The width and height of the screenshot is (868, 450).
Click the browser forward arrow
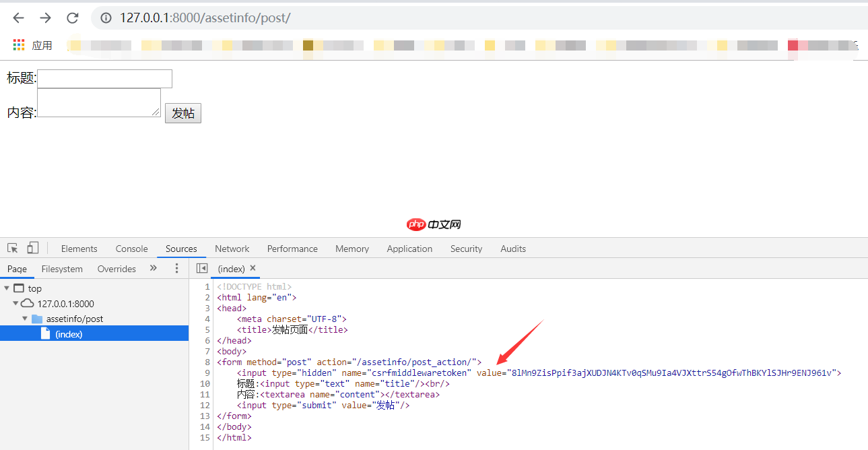coord(45,18)
